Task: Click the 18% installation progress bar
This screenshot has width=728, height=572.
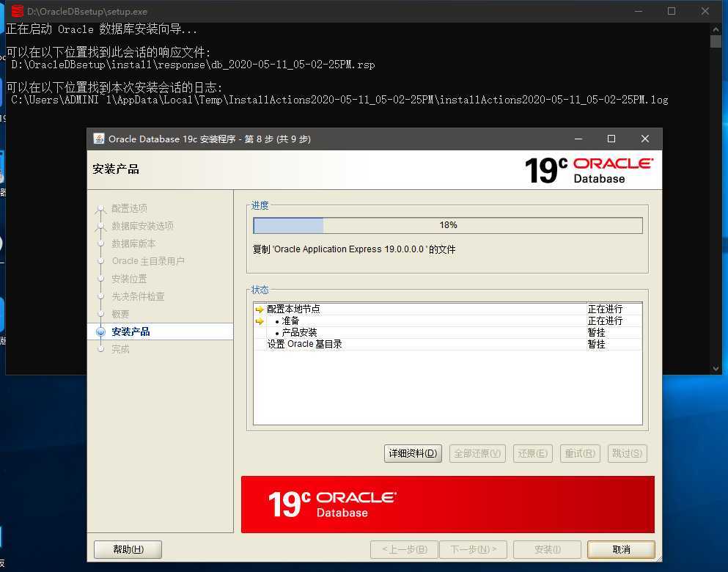Action: [x=448, y=225]
